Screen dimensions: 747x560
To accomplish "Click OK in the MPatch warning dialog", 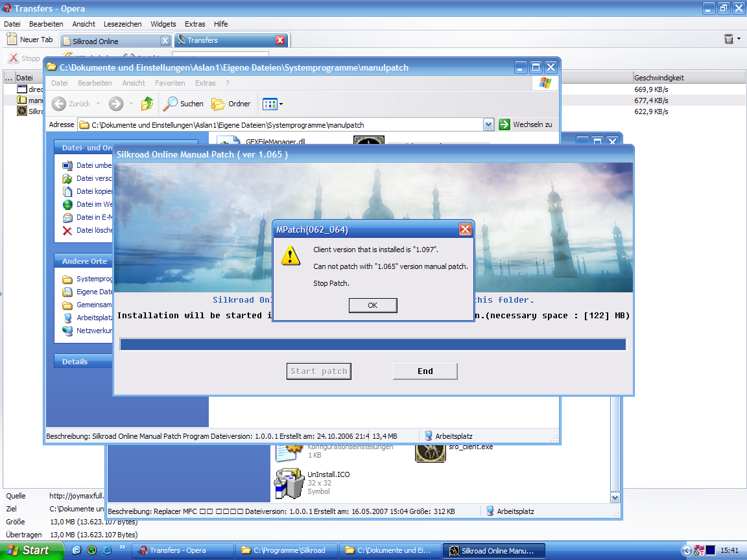I will [x=373, y=305].
